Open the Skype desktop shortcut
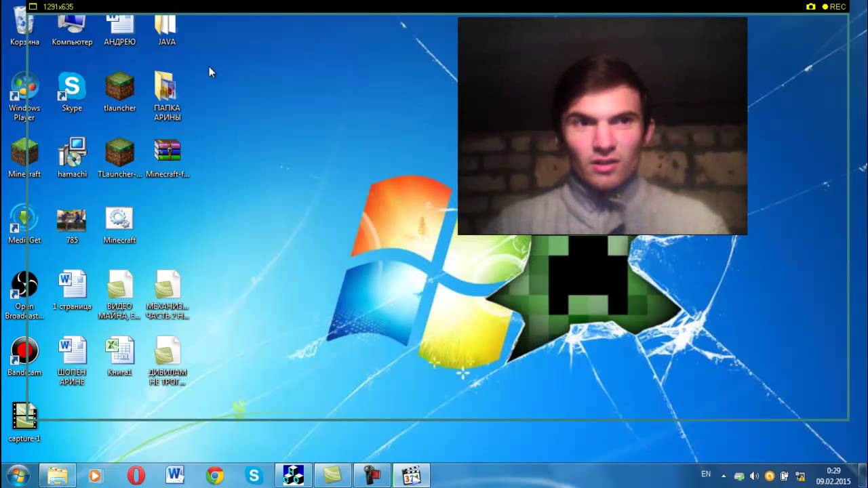 72,87
